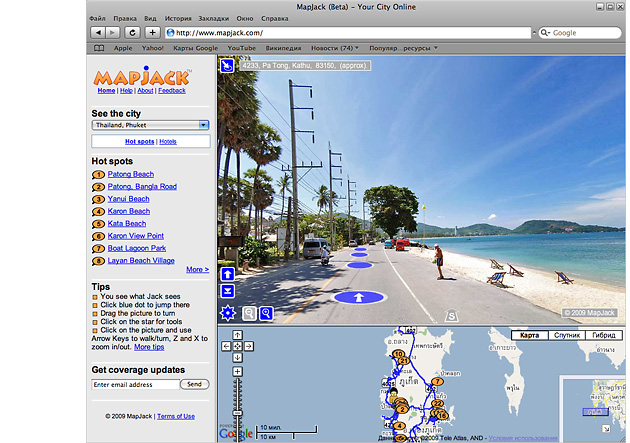Expand the Новости (74) bookmarks folder
The height and width of the screenshot is (443, 630).
pos(335,47)
